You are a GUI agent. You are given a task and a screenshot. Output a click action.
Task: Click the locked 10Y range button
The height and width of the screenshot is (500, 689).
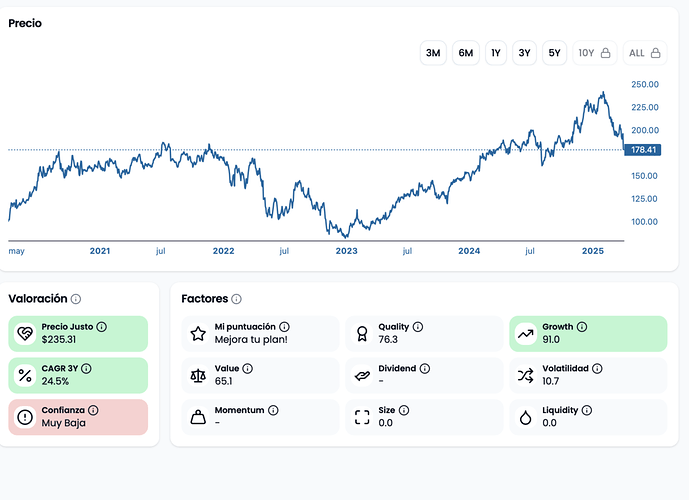point(594,53)
